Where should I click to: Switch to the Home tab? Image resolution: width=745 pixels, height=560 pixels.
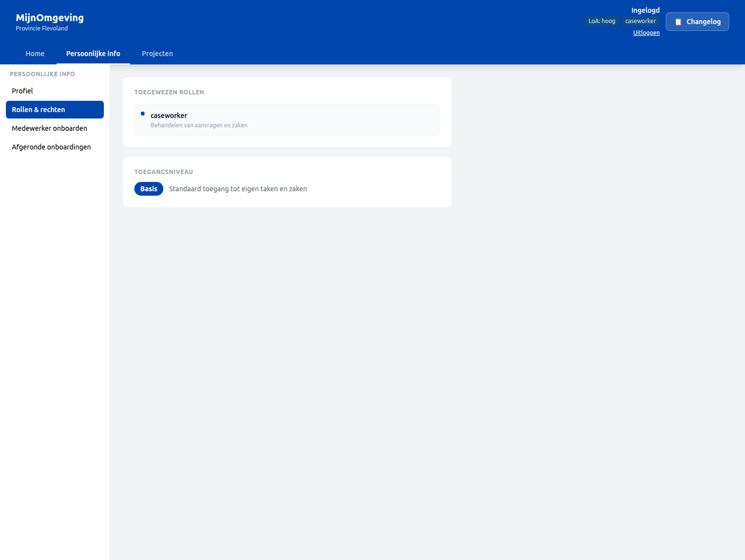pos(35,54)
